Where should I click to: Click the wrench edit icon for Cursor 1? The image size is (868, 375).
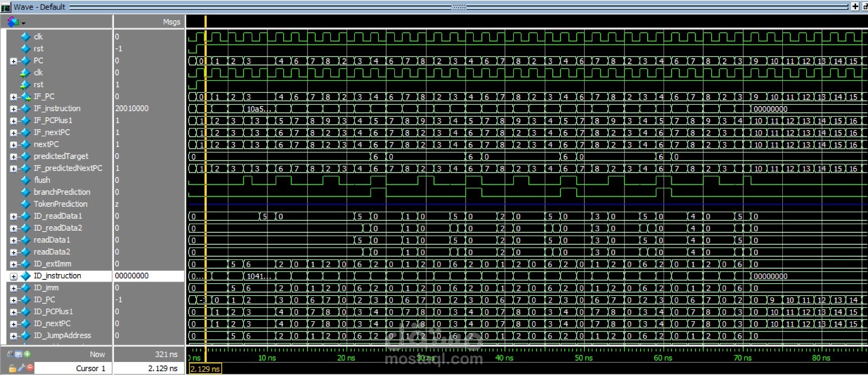tap(21, 368)
